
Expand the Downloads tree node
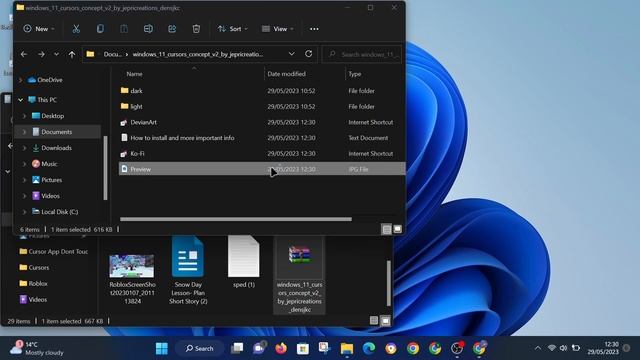24,148
